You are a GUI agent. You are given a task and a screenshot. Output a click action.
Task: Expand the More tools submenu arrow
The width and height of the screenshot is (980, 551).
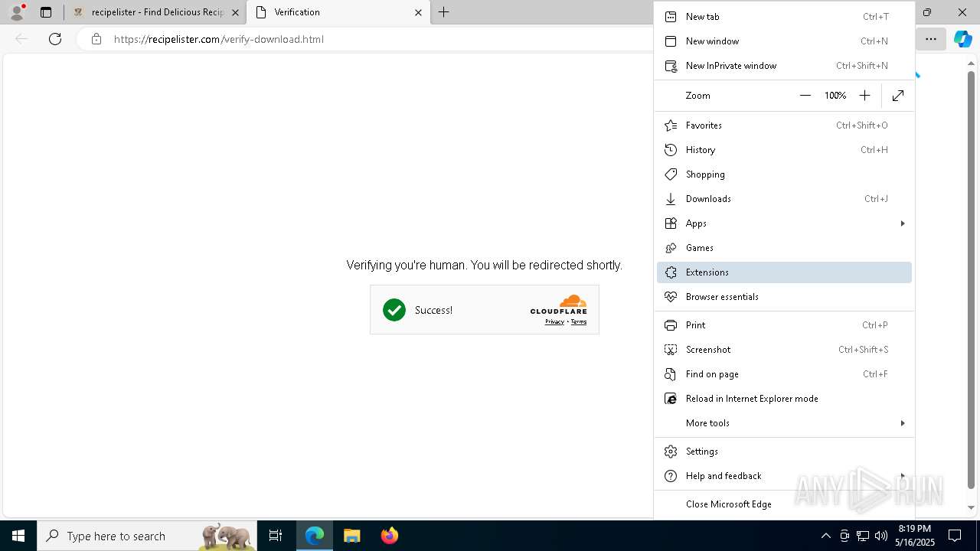[903, 423]
